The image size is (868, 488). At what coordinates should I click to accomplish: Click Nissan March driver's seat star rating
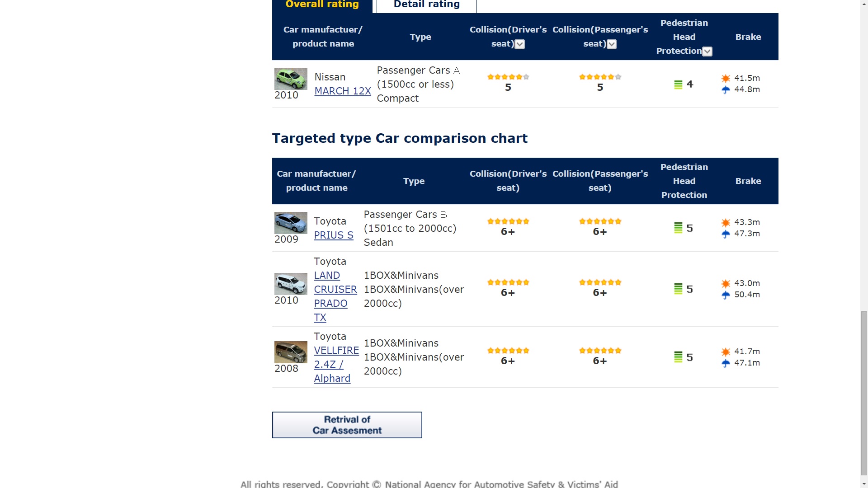pyautogui.click(x=508, y=77)
